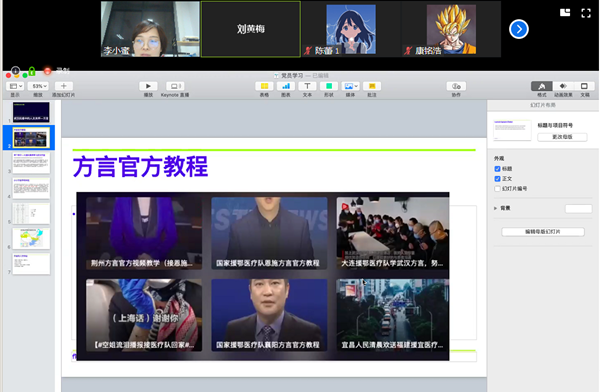Uncheck the Title (标题) checkbox
The width and height of the screenshot is (600, 392).
[x=497, y=169]
